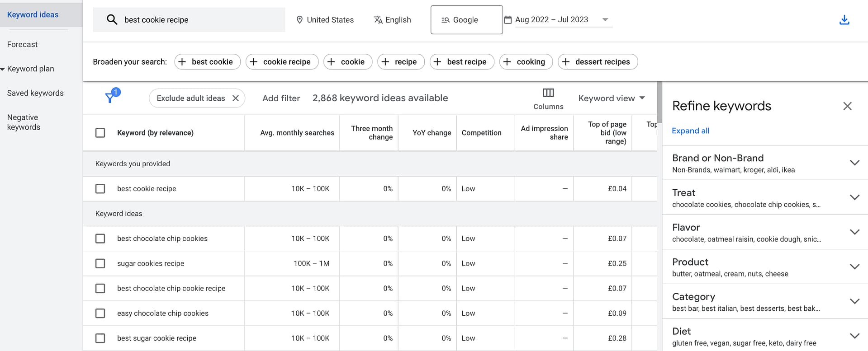
Task: Open Saved keywords in the sidebar
Action: 35,93
